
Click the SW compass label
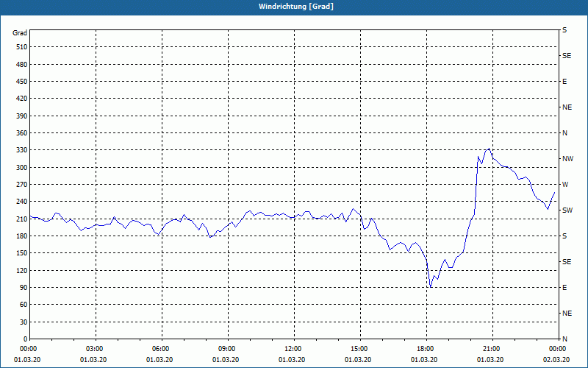coord(567,210)
